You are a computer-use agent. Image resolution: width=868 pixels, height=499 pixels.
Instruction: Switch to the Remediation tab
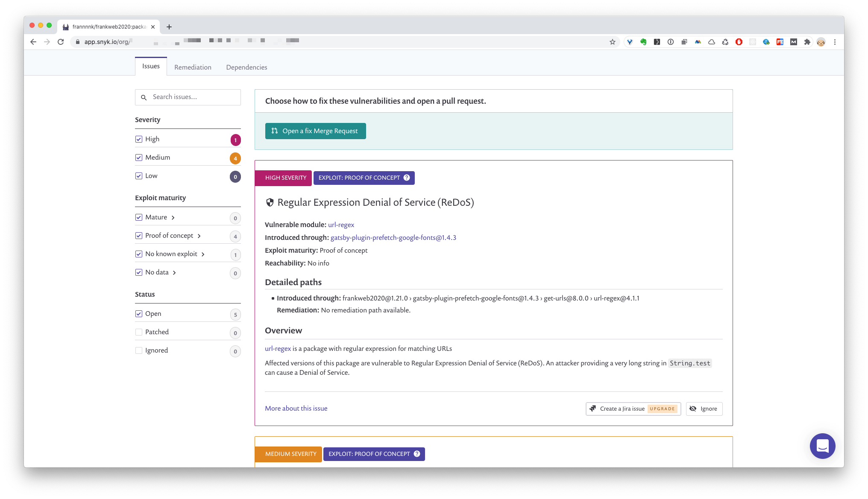(193, 67)
